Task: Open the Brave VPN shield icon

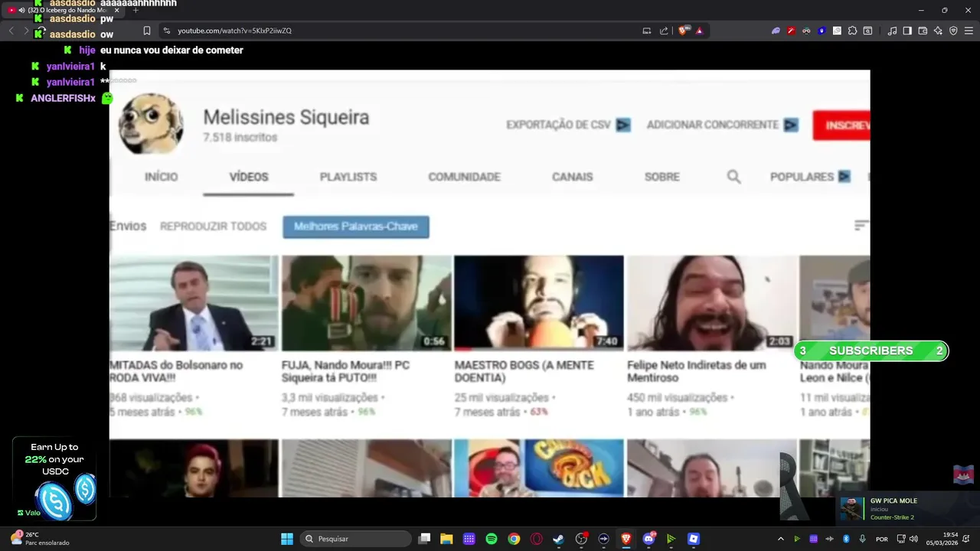Action: 953,31
